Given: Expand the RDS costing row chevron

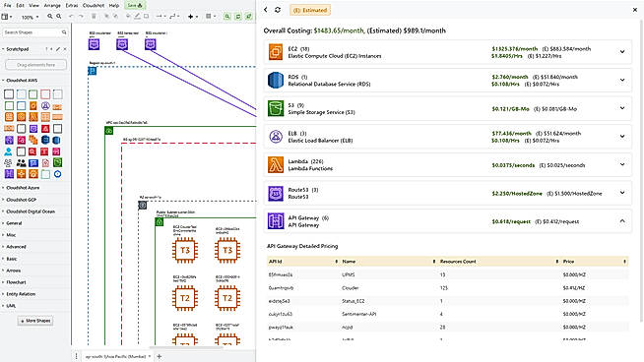Looking at the screenshot, I should (x=622, y=80).
